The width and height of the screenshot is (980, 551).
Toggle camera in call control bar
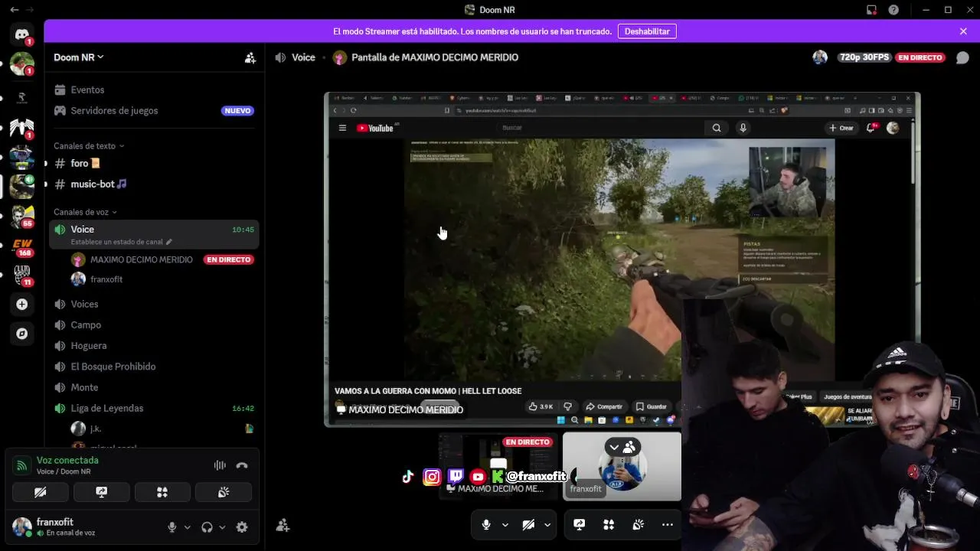click(528, 525)
